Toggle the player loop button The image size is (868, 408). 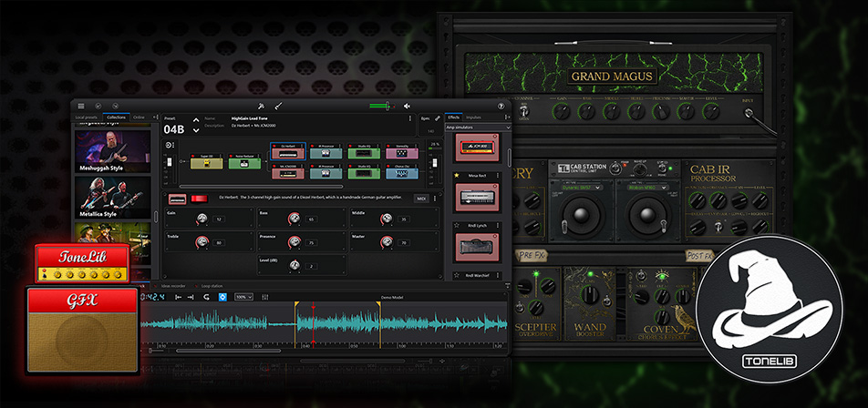click(206, 297)
